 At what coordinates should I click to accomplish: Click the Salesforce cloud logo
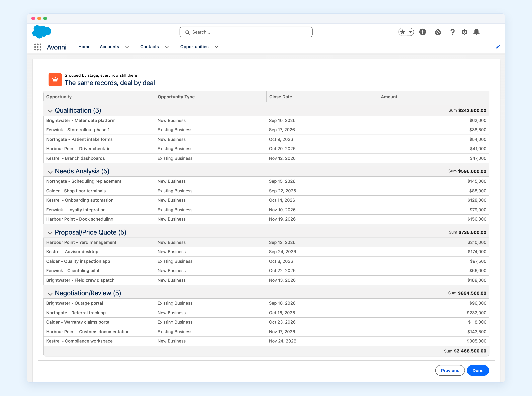(42, 32)
